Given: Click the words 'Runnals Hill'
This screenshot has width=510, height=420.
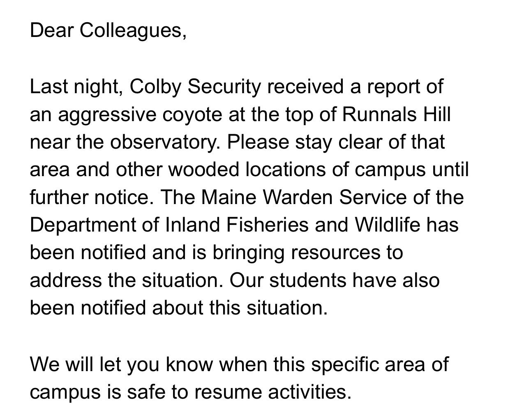Looking at the screenshot, I should (x=396, y=115).
